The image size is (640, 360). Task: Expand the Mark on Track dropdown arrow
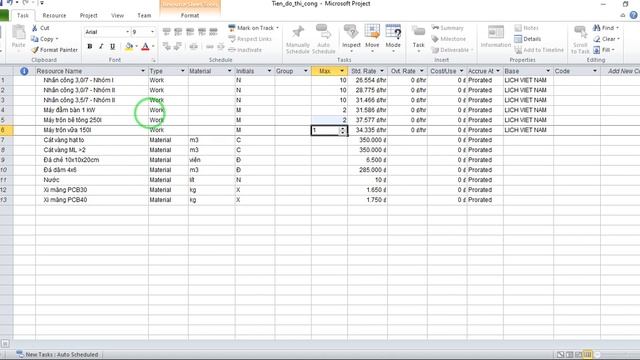click(278, 28)
